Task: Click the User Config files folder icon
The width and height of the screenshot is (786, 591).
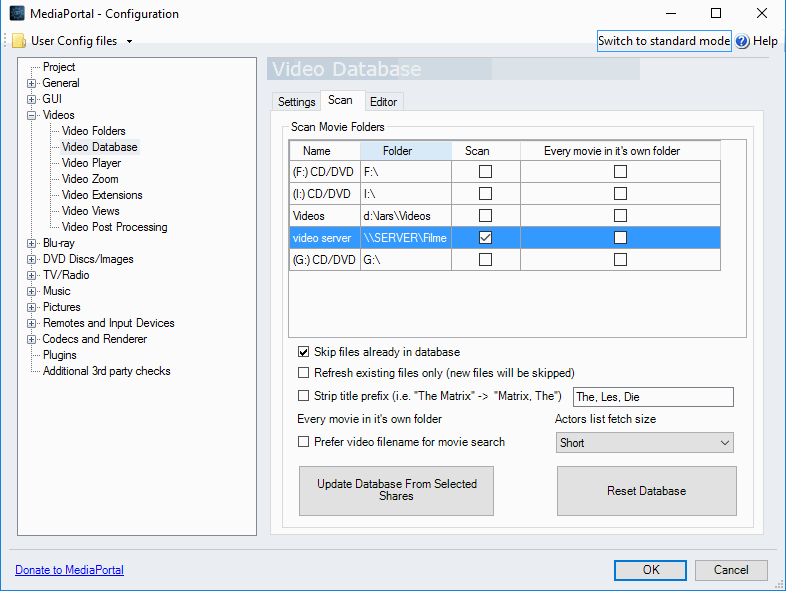Action: [19, 41]
